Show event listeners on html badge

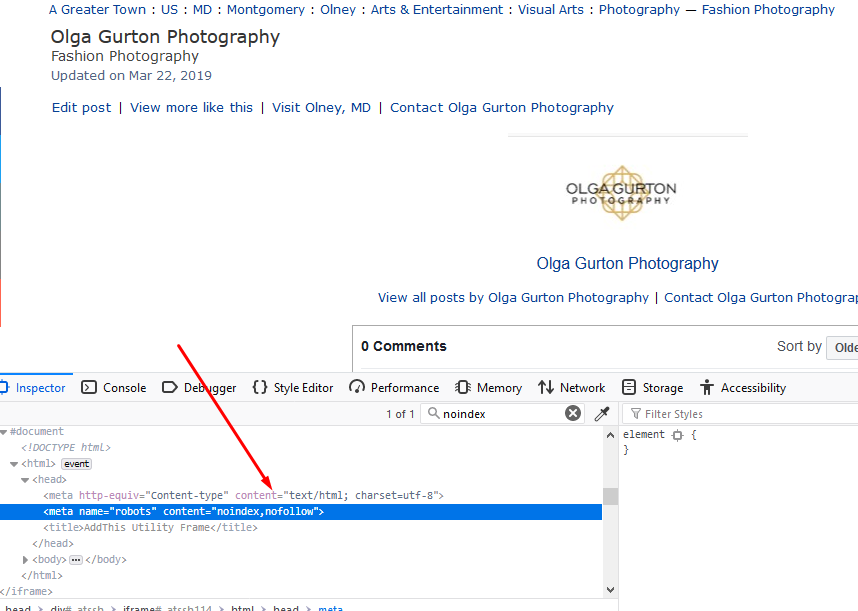(76, 464)
